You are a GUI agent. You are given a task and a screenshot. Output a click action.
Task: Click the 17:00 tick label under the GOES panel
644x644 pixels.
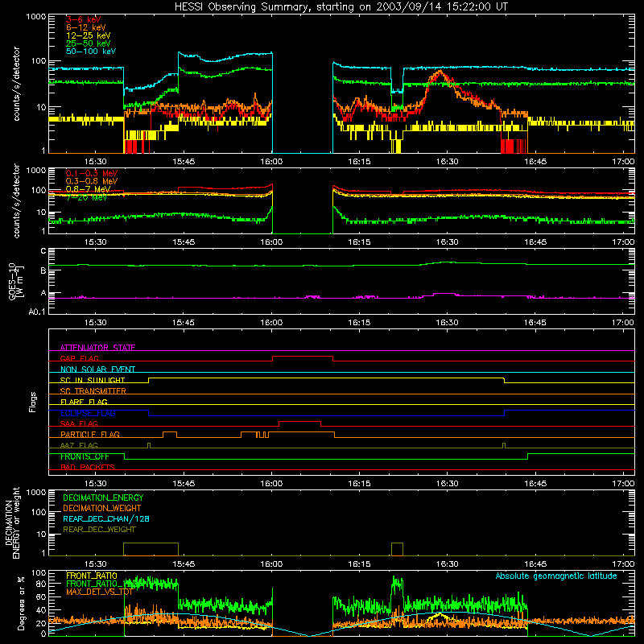click(623, 323)
